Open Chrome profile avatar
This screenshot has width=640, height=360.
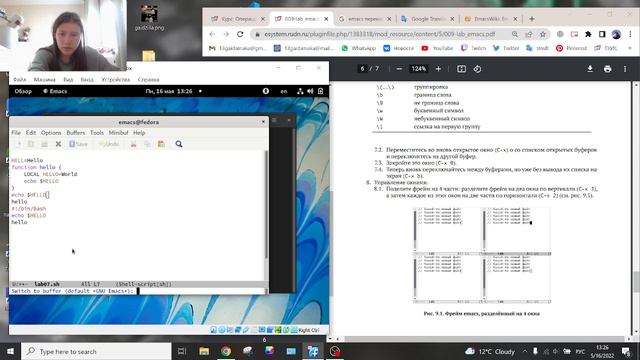coord(616,34)
